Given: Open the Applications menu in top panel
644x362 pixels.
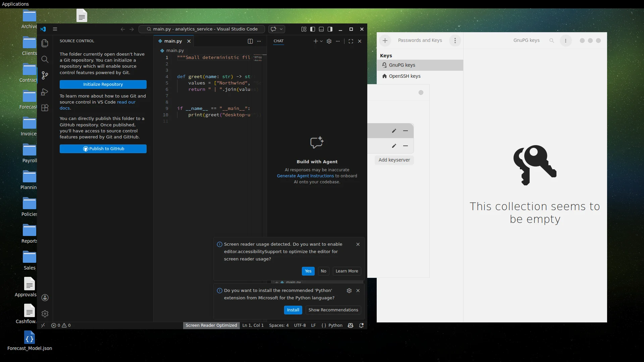Looking at the screenshot, I should 15,4.
